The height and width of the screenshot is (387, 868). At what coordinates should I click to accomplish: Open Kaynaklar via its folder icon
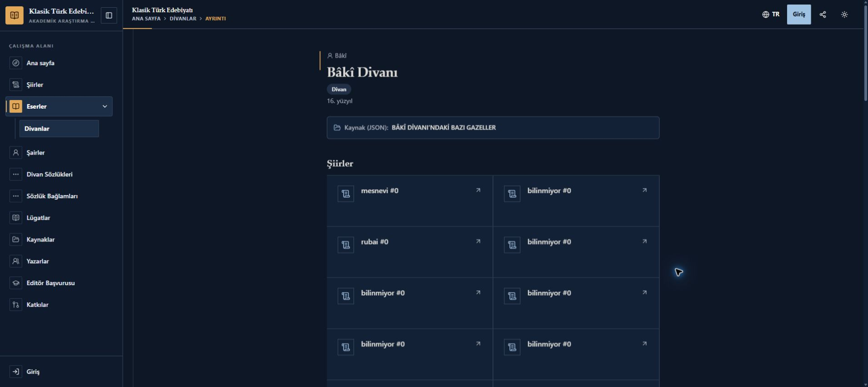(x=16, y=240)
